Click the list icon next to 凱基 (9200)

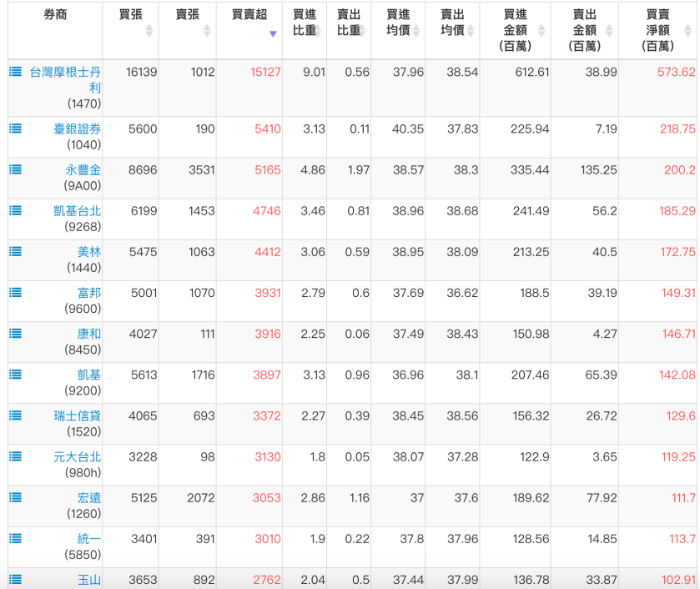click(14, 374)
